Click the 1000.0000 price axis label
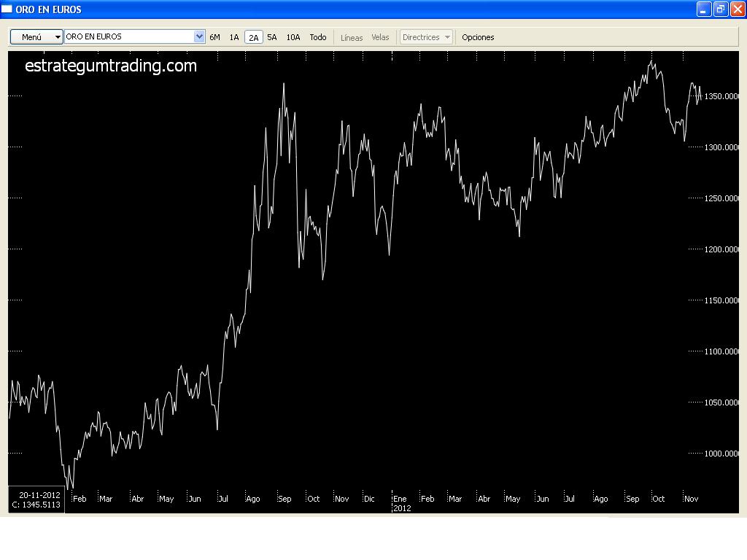747x560 pixels. 721,454
